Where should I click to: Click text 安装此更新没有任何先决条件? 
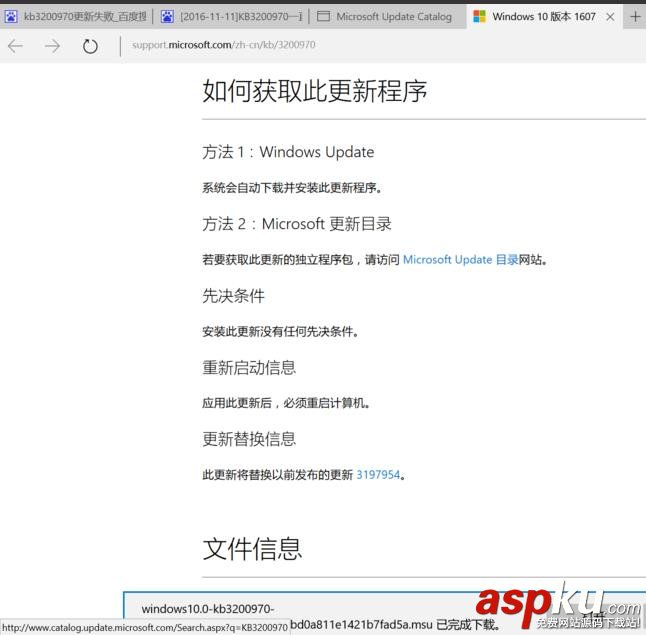(280, 331)
